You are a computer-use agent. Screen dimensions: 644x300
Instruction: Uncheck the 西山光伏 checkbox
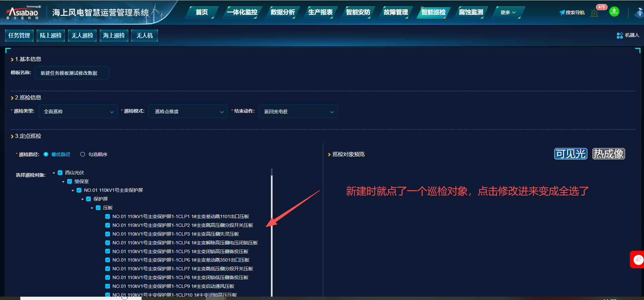click(60, 173)
